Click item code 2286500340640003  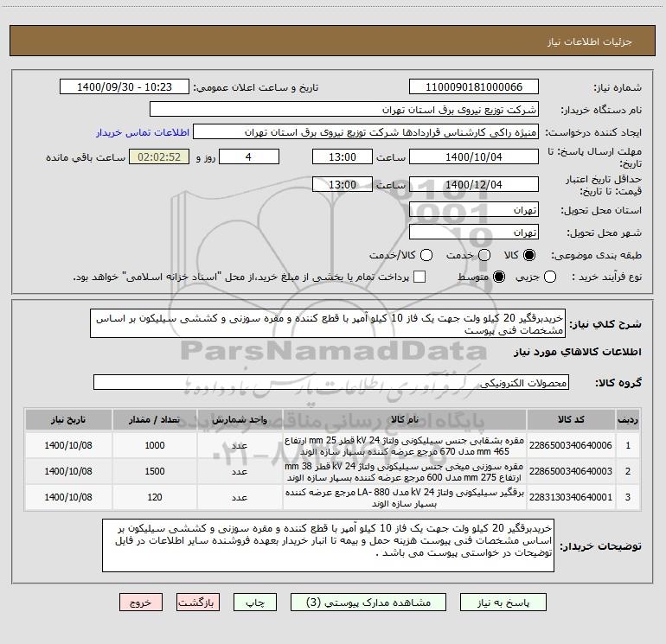point(571,471)
